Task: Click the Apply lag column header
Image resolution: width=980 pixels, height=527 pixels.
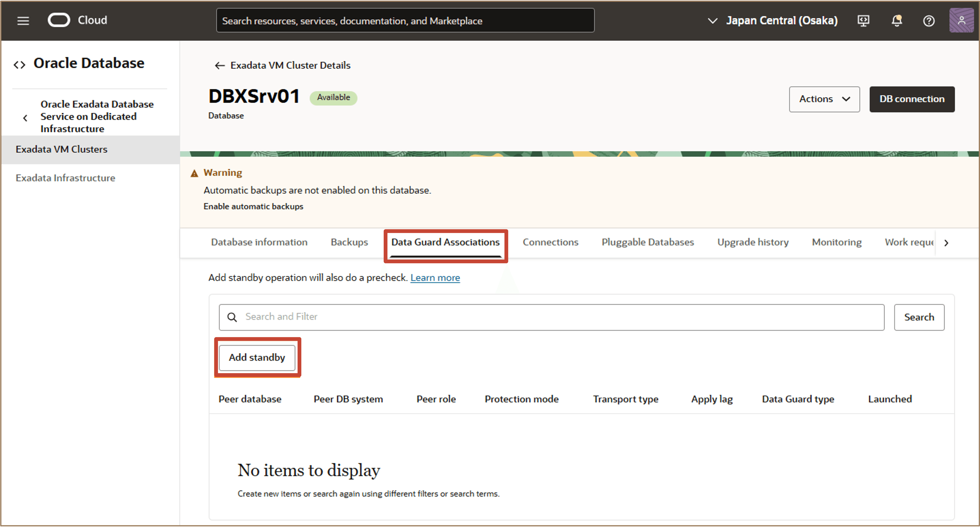Action: [x=712, y=399]
